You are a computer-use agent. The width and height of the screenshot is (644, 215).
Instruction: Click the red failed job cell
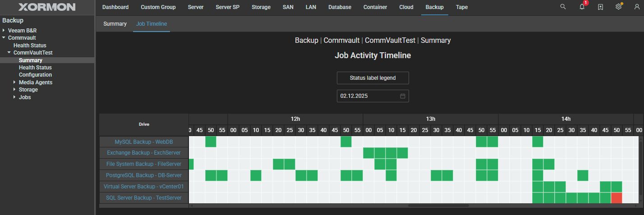pos(616,197)
